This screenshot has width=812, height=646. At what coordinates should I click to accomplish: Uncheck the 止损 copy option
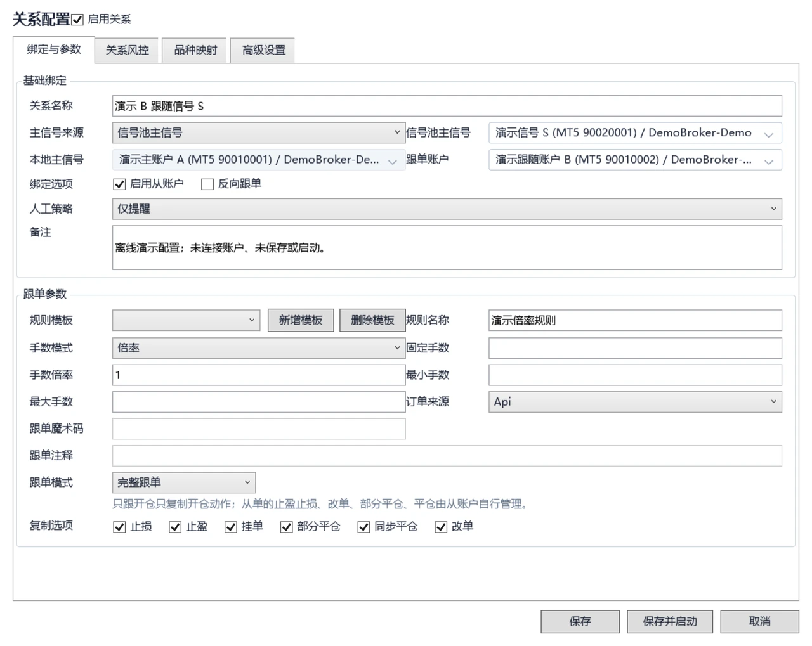tap(119, 527)
